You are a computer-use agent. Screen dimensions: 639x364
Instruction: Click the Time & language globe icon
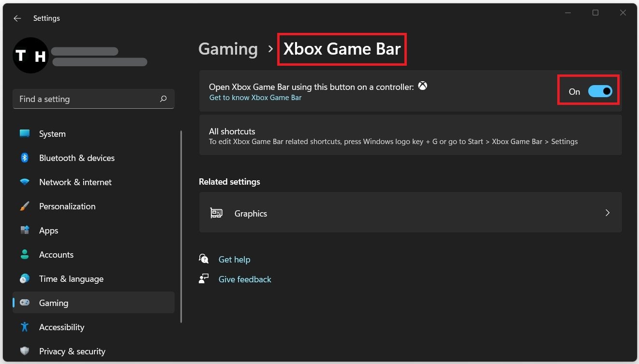[x=25, y=279]
